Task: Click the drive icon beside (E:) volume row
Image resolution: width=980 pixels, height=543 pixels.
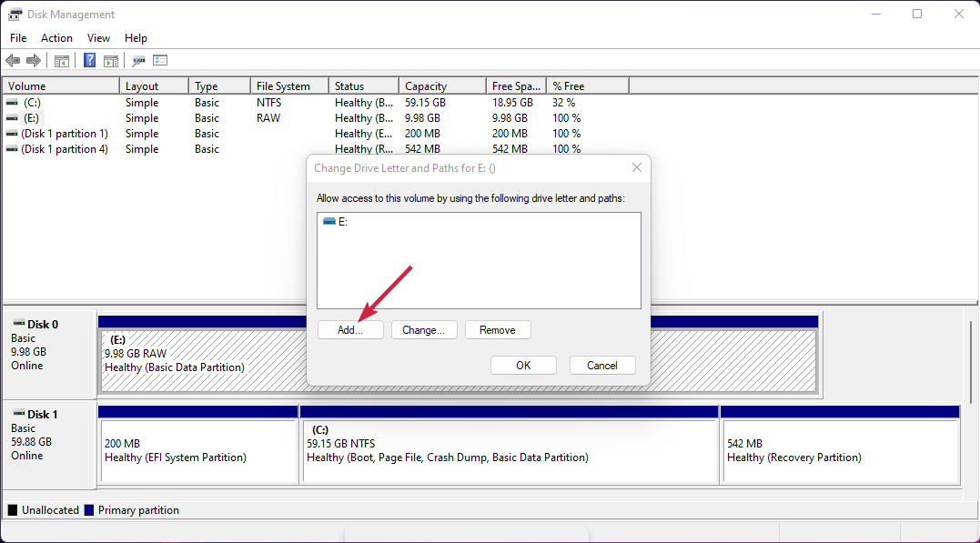Action: click(x=12, y=118)
